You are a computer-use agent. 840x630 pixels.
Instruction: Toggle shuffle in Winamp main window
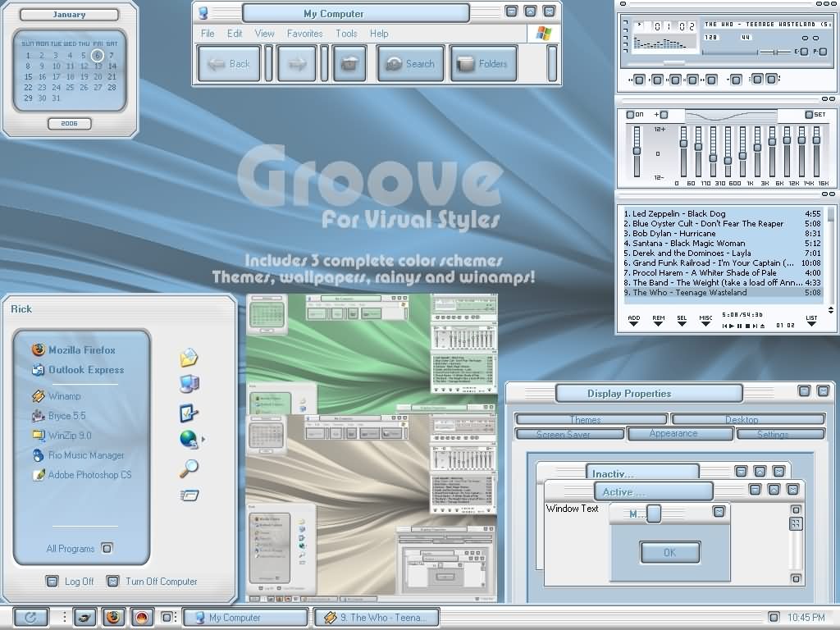[x=756, y=80]
